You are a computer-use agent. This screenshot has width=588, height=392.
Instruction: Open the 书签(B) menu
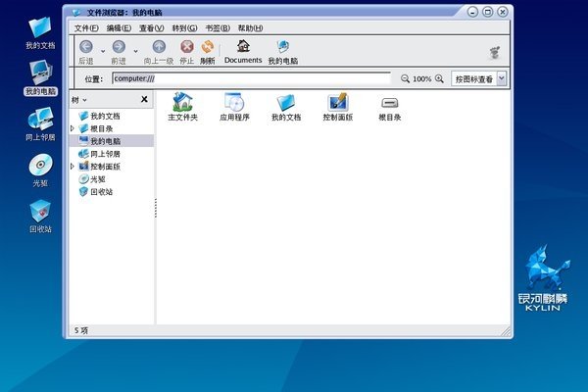click(218, 28)
